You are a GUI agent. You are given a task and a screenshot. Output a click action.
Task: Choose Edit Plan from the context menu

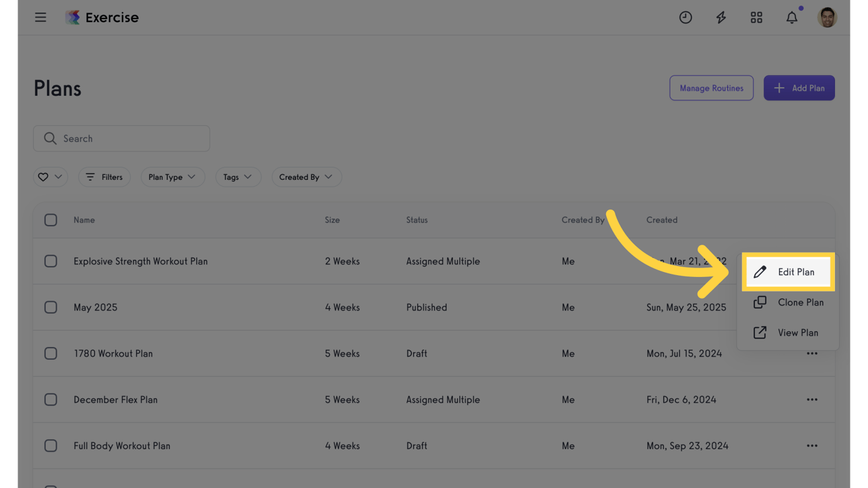point(788,272)
